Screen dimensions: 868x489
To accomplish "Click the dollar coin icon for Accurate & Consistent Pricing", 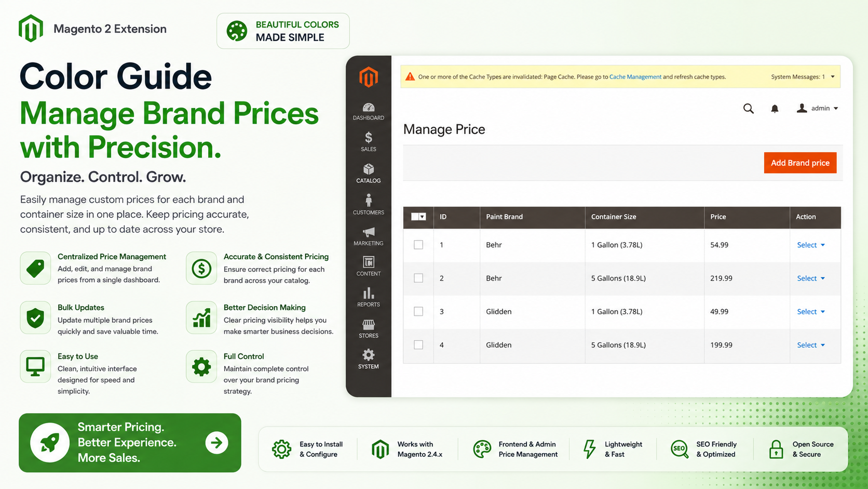I will point(201,268).
